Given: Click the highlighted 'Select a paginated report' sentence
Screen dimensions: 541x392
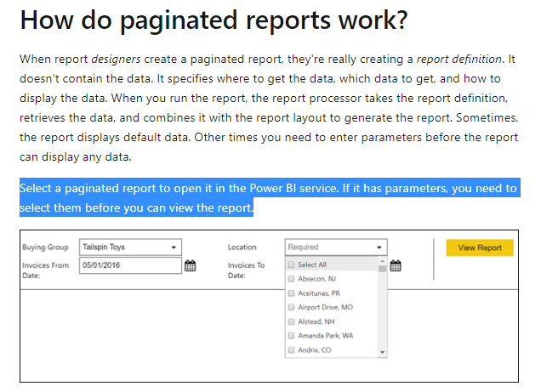Looking at the screenshot, I should (x=270, y=198).
